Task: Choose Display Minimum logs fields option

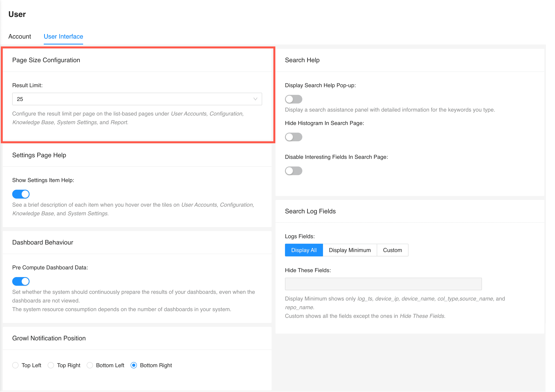Action: 350,250
